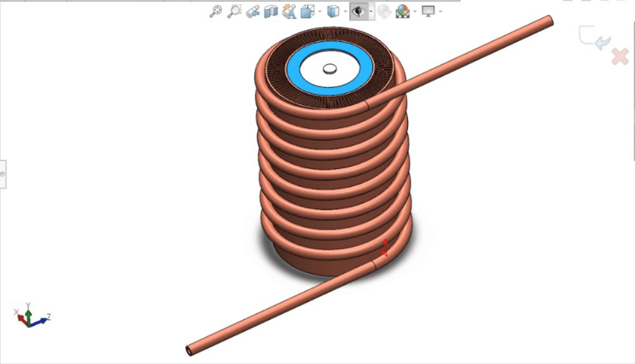Viewport: 635px width, 364px height.
Task: Click the Display Style cube icon
Action: coord(333,11)
